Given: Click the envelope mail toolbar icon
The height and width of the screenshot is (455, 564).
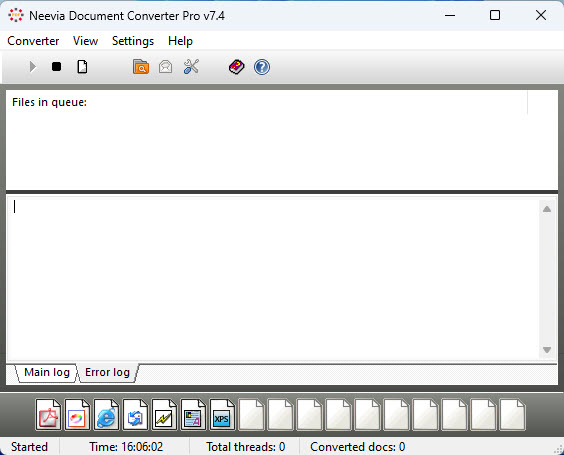Looking at the screenshot, I should point(165,67).
